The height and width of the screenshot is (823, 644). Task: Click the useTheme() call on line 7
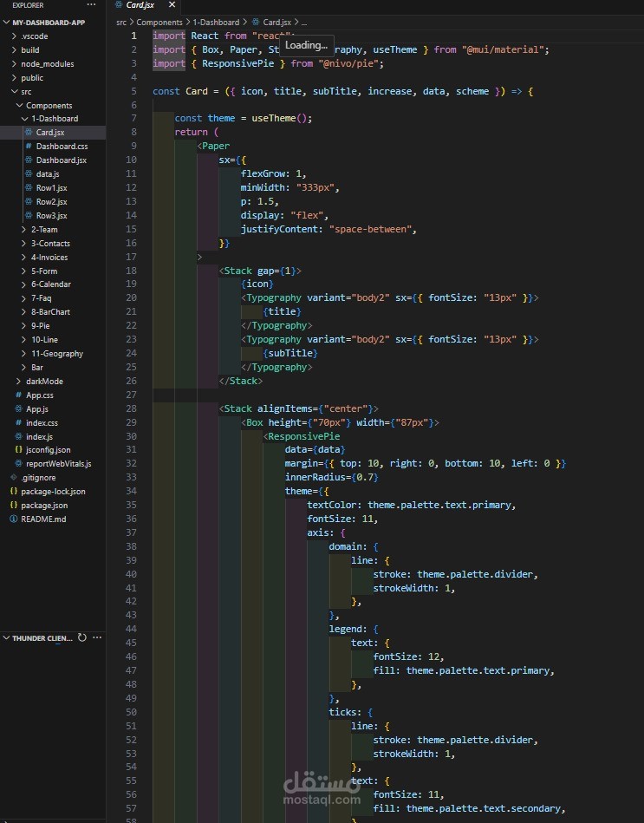282,118
